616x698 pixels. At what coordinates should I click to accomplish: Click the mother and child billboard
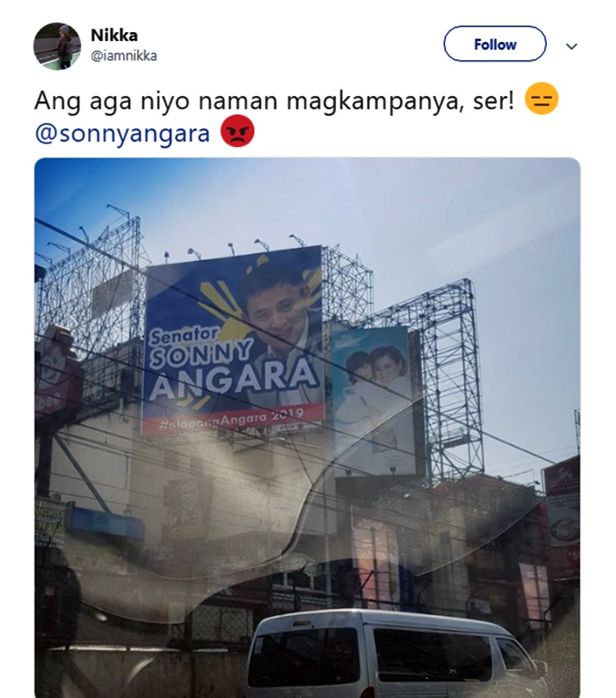point(374,401)
